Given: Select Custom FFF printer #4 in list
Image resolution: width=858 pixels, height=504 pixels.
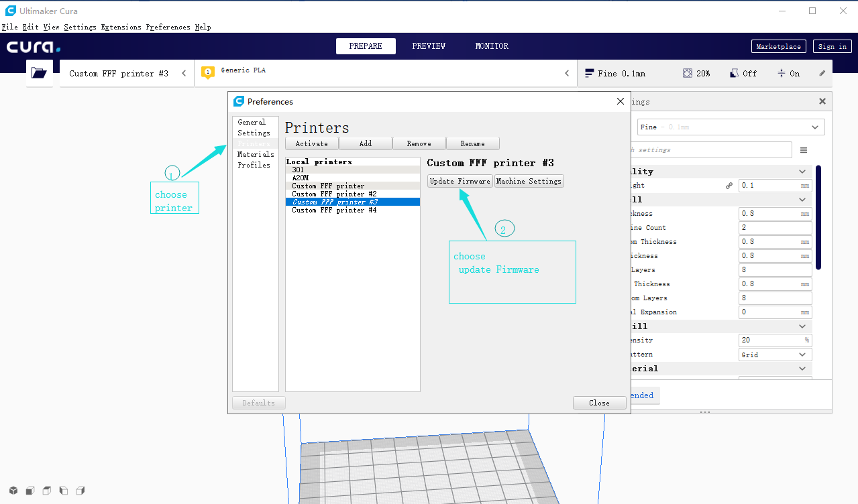Looking at the screenshot, I should pos(334,210).
